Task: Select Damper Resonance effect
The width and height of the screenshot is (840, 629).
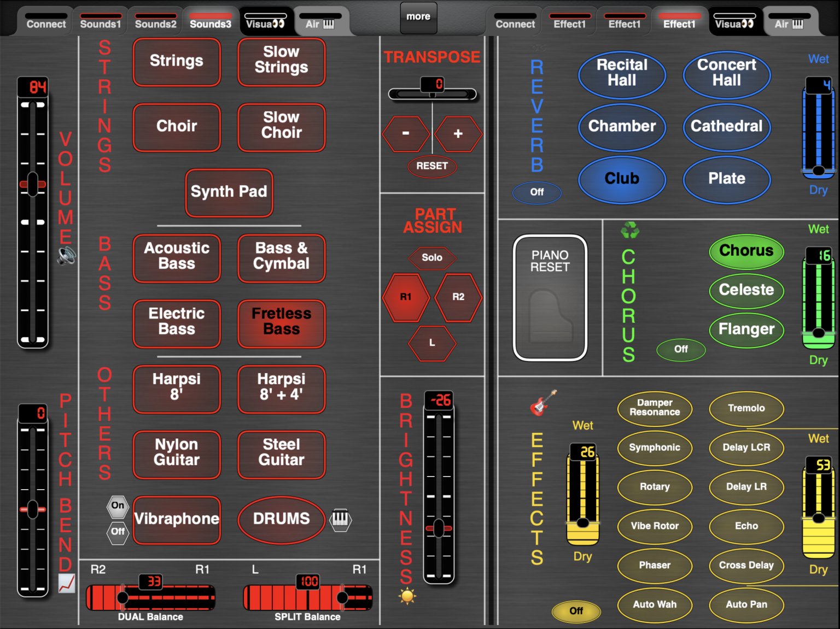Action: pyautogui.click(x=655, y=408)
